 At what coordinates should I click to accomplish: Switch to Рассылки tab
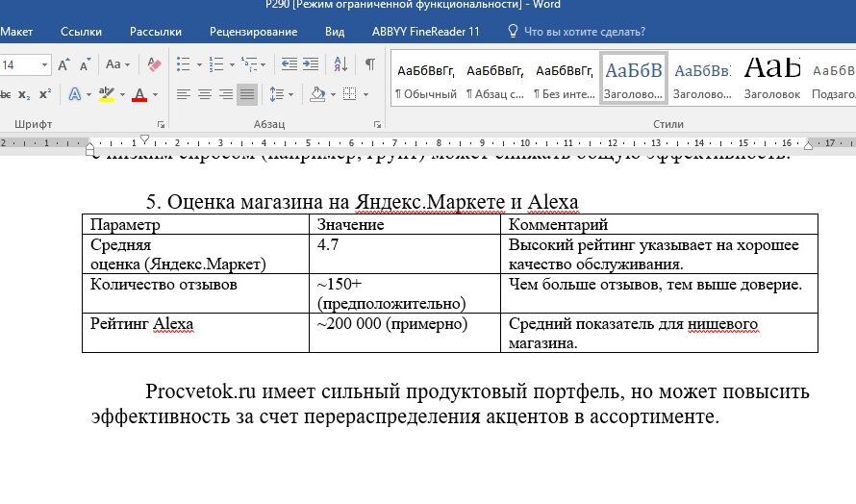point(156,32)
